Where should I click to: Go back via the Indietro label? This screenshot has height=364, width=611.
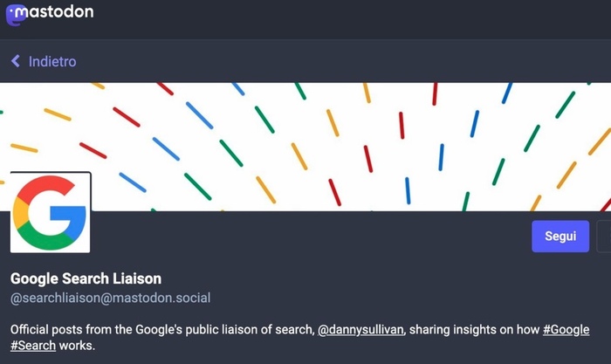[52, 62]
